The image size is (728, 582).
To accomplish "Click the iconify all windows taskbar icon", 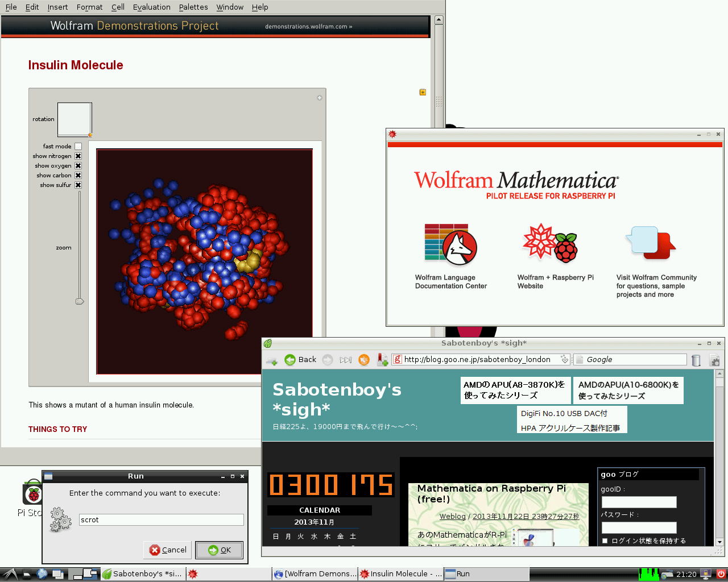I will [x=58, y=574].
